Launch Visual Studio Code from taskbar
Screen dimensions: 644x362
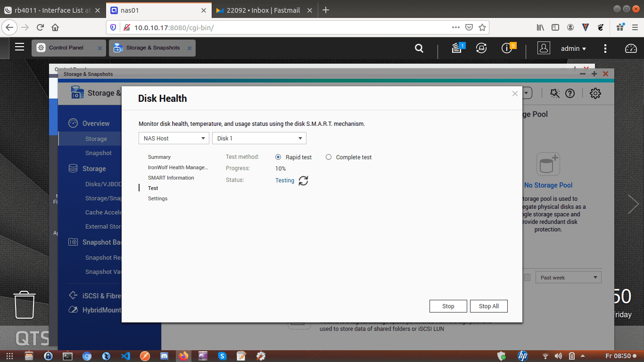[x=125, y=356]
